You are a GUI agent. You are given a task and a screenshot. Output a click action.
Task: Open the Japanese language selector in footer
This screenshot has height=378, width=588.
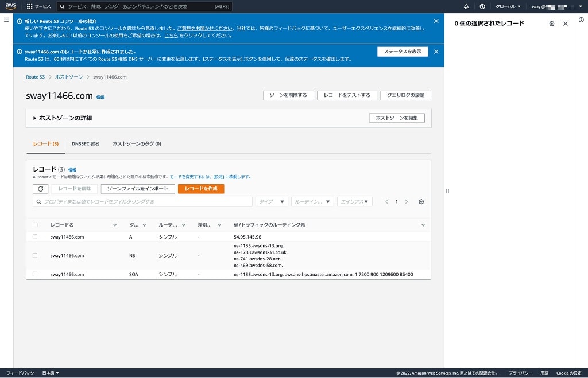pyautogui.click(x=51, y=373)
